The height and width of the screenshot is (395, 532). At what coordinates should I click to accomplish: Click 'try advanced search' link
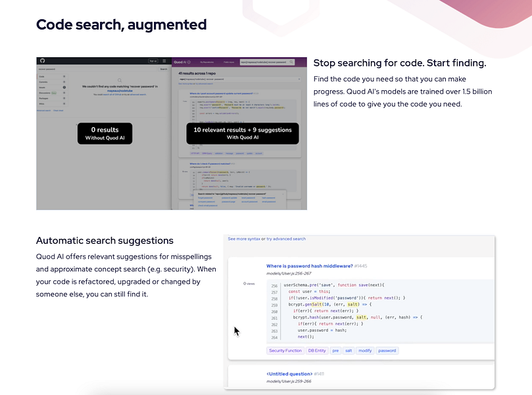tap(286, 239)
